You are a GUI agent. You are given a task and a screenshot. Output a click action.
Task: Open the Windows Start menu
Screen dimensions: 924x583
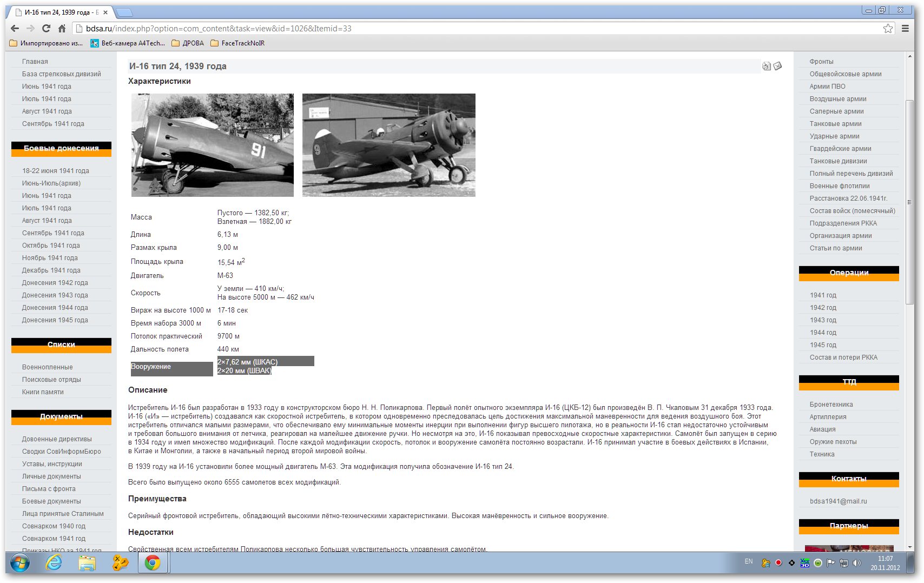click(20, 564)
